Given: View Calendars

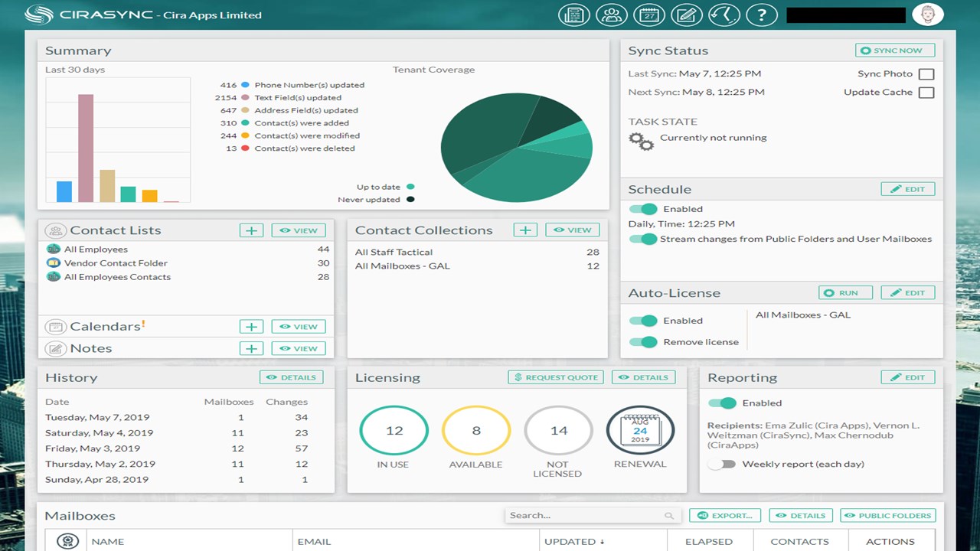Looking at the screenshot, I should (x=299, y=327).
